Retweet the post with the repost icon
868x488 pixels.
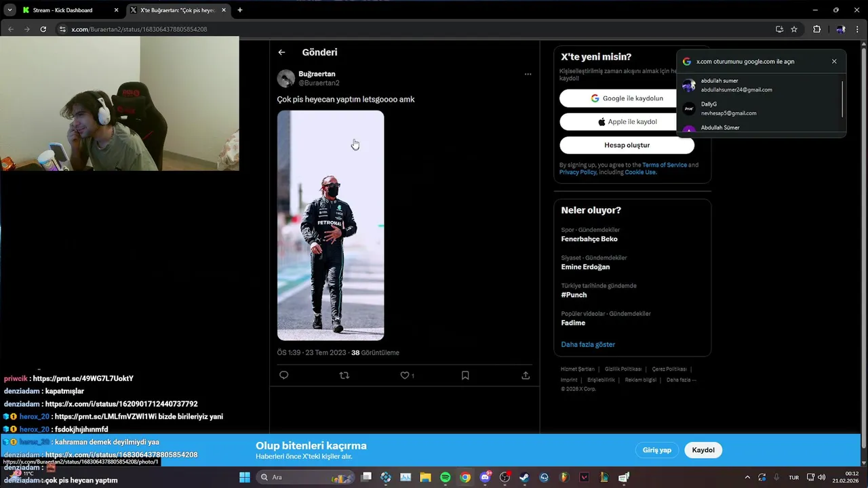344,375
